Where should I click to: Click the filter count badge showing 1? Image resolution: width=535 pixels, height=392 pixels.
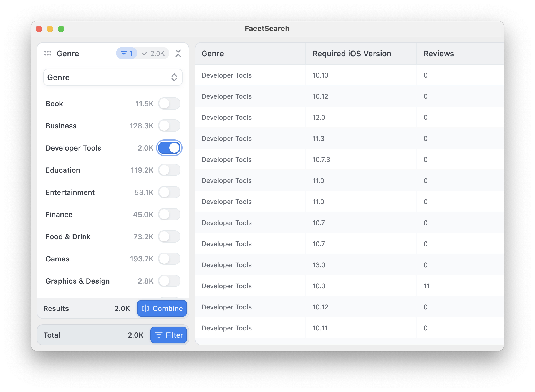pos(127,54)
